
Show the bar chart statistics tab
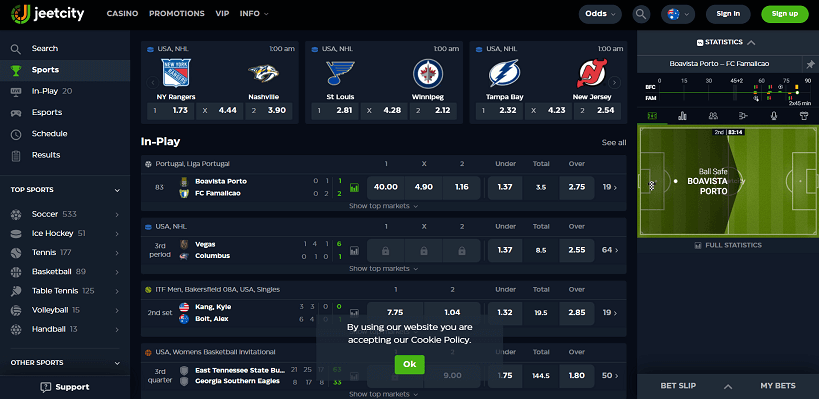click(682, 115)
